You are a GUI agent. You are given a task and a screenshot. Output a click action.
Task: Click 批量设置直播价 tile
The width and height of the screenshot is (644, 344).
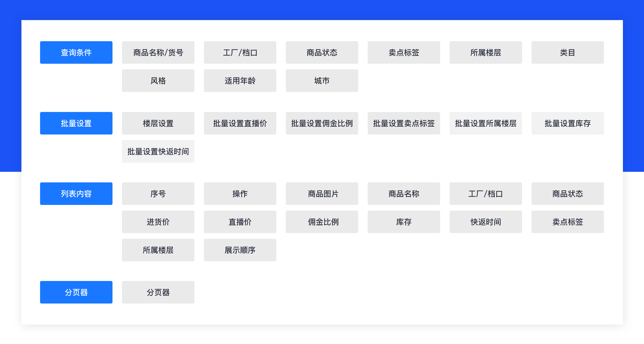[240, 123]
